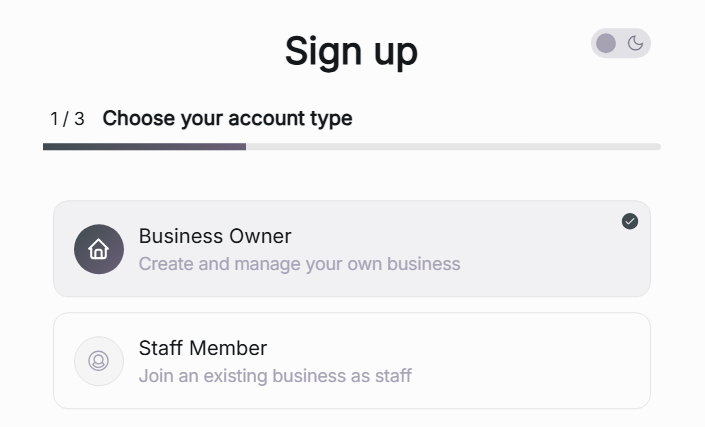Click the gap between the two account cards

[352, 305]
